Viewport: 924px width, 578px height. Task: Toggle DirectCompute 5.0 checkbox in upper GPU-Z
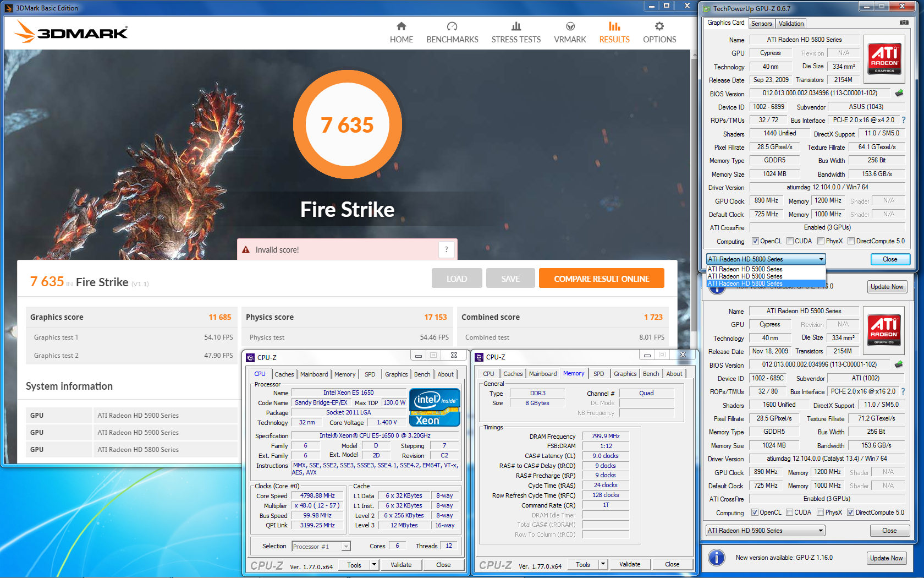851,241
